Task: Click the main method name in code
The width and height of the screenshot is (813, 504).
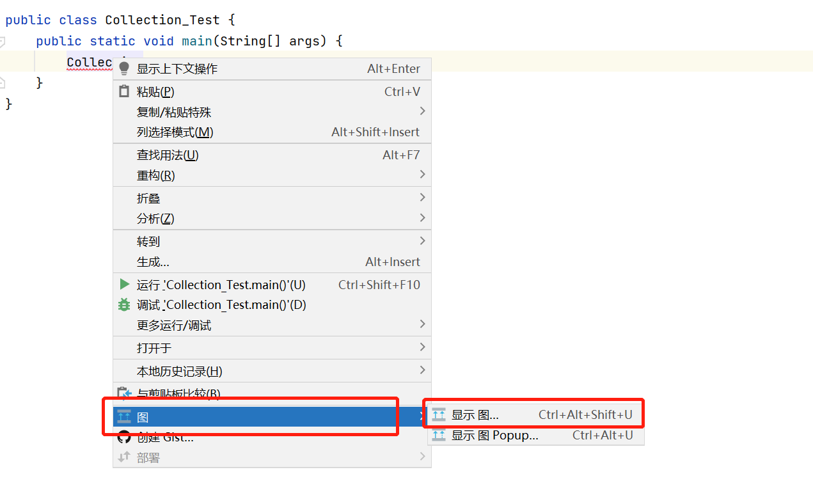Action: tap(197, 42)
